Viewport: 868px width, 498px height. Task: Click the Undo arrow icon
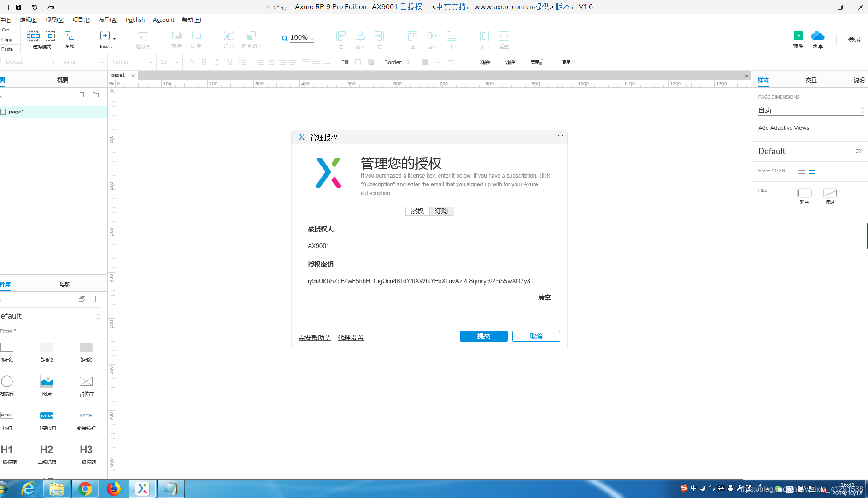35,7
